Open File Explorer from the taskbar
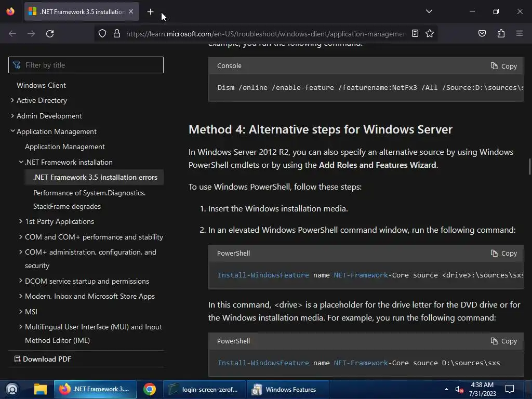Viewport: 532px width, 399px height. [41, 389]
